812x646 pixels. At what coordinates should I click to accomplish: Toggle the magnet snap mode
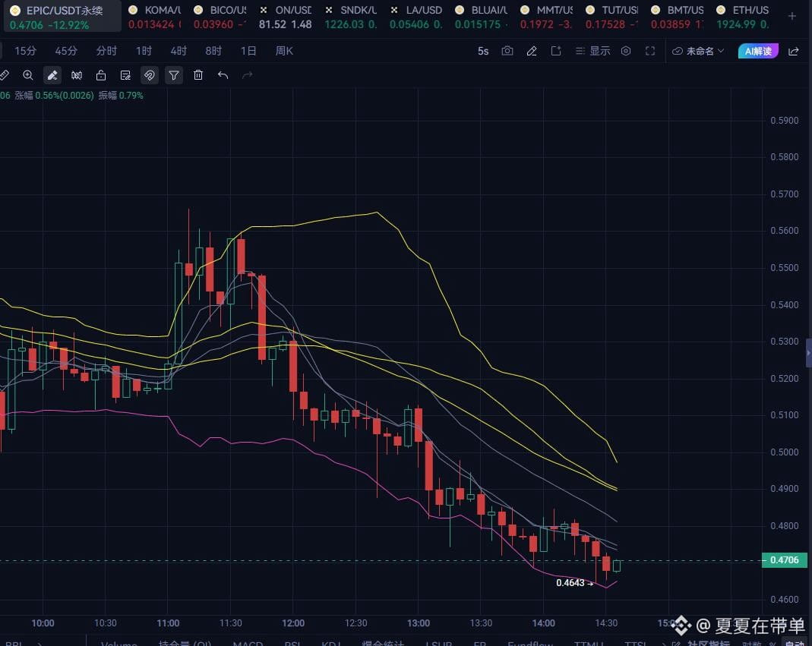coord(149,76)
